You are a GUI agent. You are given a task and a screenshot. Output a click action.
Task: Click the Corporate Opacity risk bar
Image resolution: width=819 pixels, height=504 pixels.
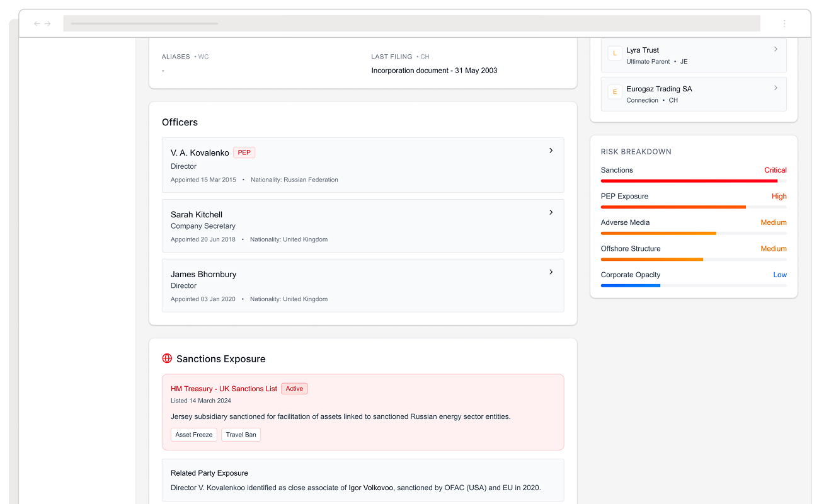(x=694, y=285)
